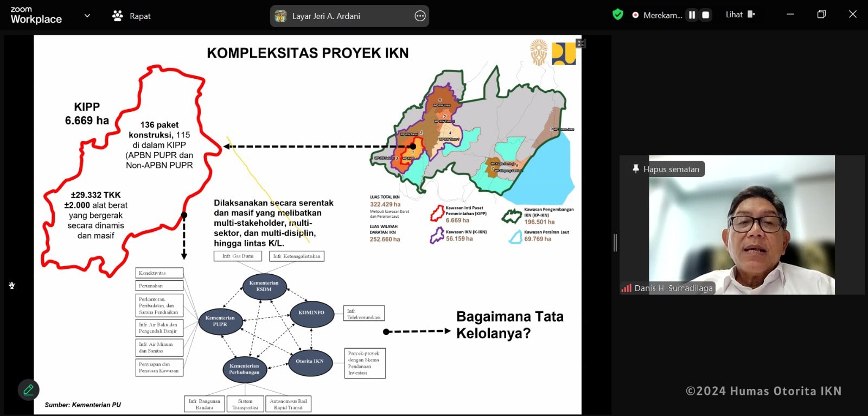Open the annotation pencil tool
This screenshot has height=416, width=868.
pyautogui.click(x=29, y=389)
